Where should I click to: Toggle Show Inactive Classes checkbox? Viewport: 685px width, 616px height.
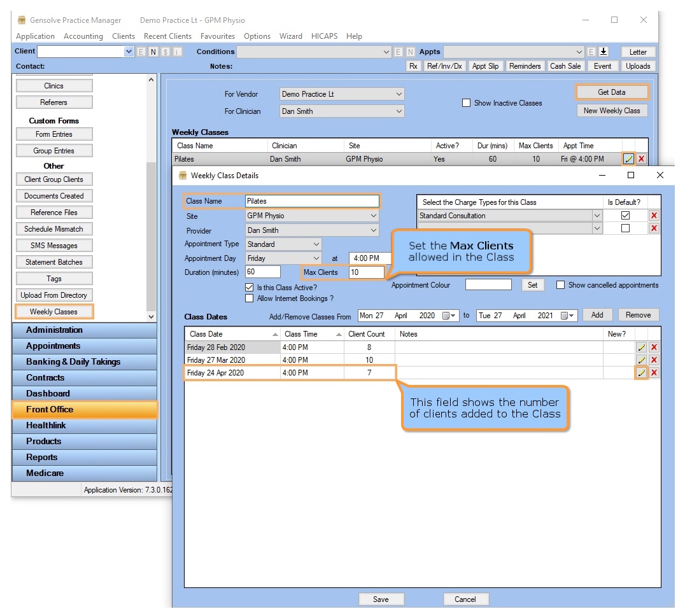click(x=467, y=103)
